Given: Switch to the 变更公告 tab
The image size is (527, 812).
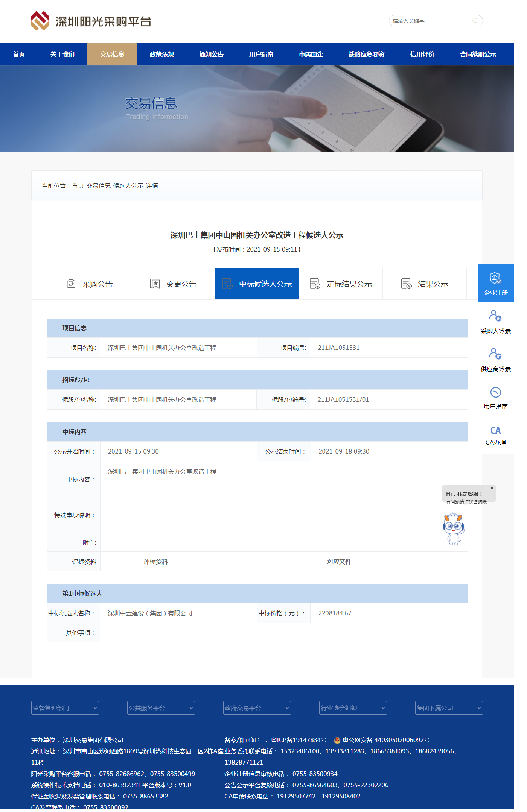Looking at the screenshot, I should (173, 284).
